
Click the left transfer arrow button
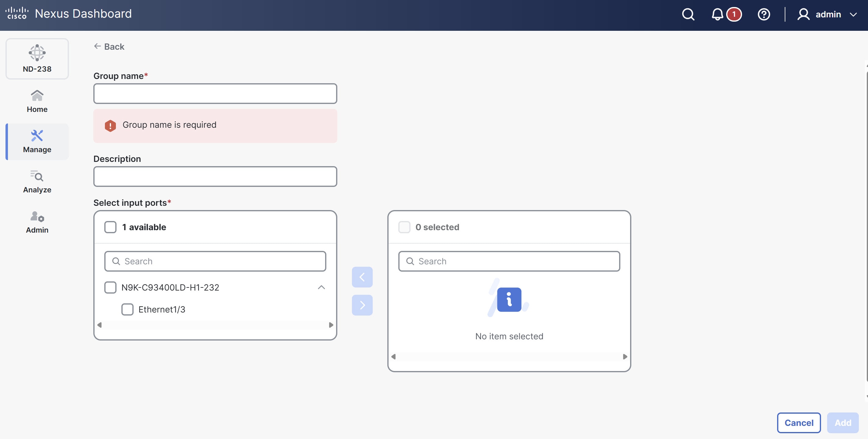[x=362, y=277]
